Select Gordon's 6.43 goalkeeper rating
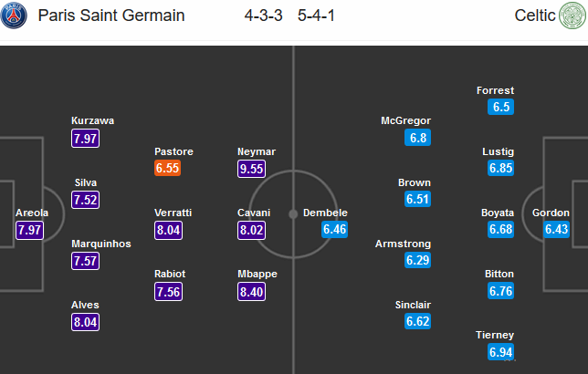 557,229
